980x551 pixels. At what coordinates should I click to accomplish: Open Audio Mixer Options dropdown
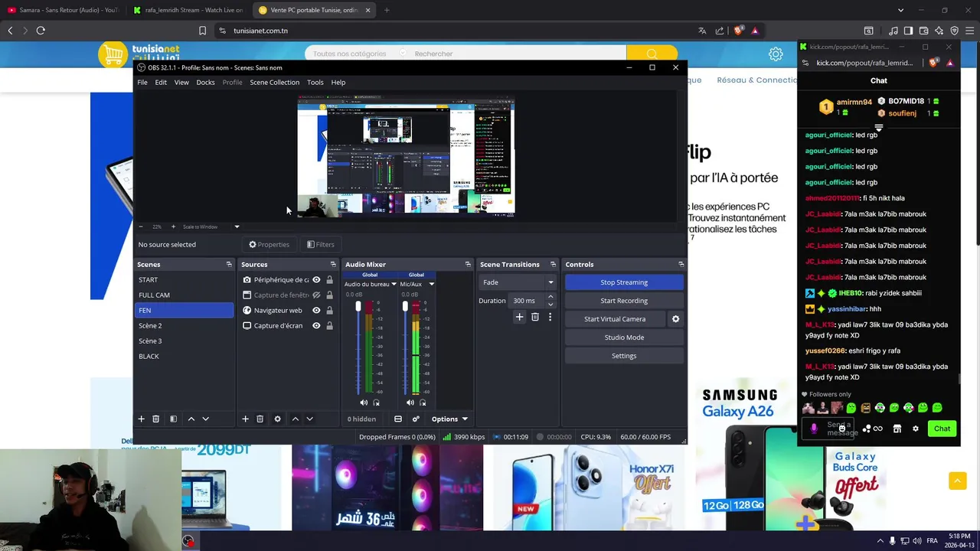click(x=449, y=419)
